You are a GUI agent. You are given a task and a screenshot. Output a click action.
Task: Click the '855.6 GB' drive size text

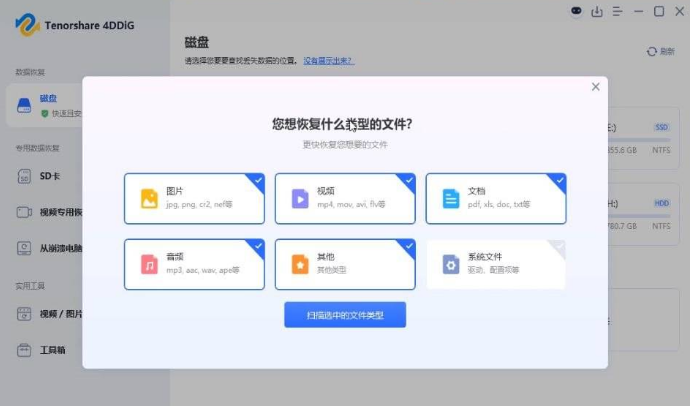622,150
